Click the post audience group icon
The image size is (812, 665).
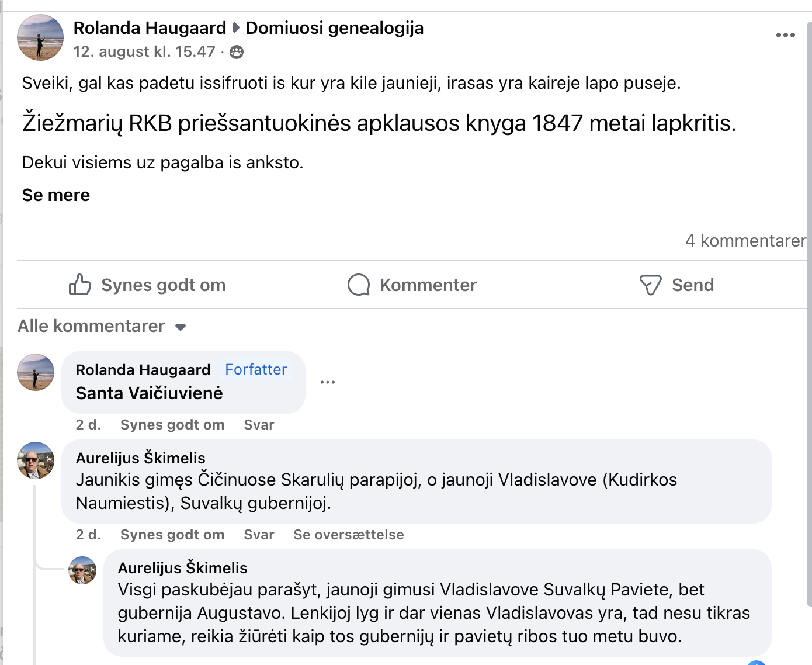click(237, 52)
